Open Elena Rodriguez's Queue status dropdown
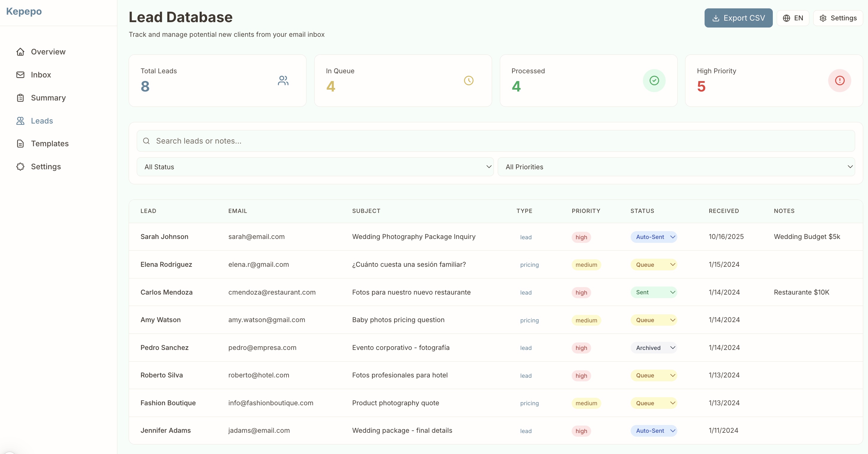The height and width of the screenshot is (454, 868). (653, 265)
